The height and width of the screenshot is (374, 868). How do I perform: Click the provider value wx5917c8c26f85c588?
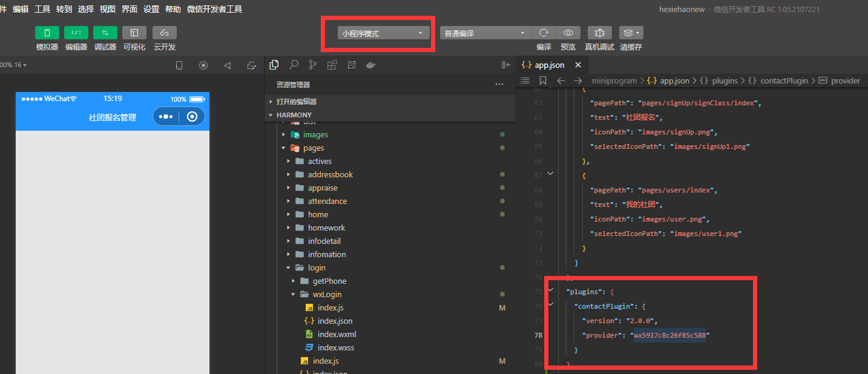click(x=669, y=335)
